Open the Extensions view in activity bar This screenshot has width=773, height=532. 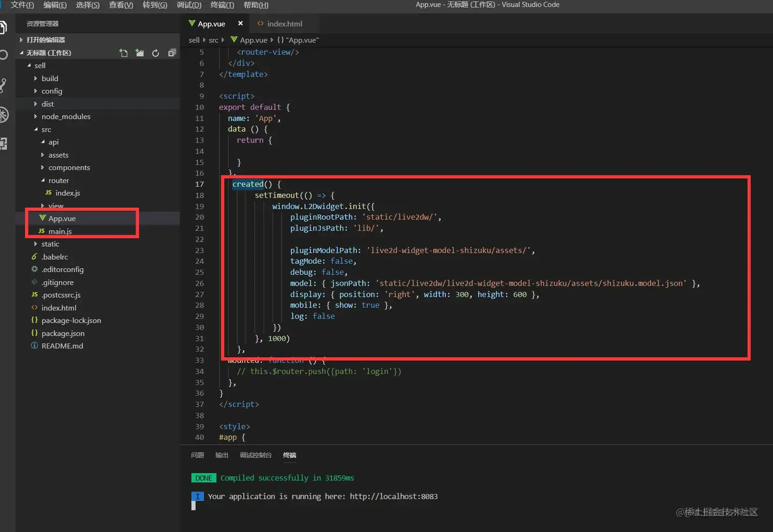(3, 144)
